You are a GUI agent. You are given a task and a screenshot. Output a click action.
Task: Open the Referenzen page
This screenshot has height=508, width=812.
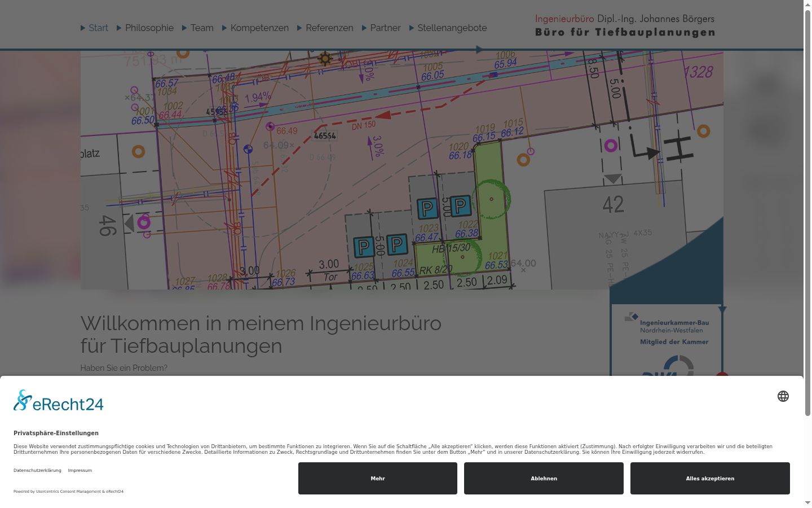click(x=329, y=28)
